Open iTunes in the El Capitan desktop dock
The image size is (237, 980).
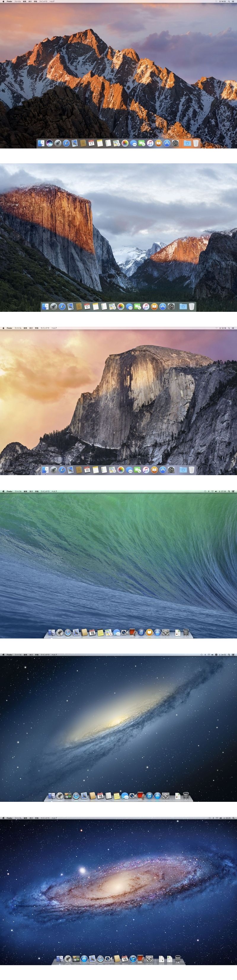(146, 307)
